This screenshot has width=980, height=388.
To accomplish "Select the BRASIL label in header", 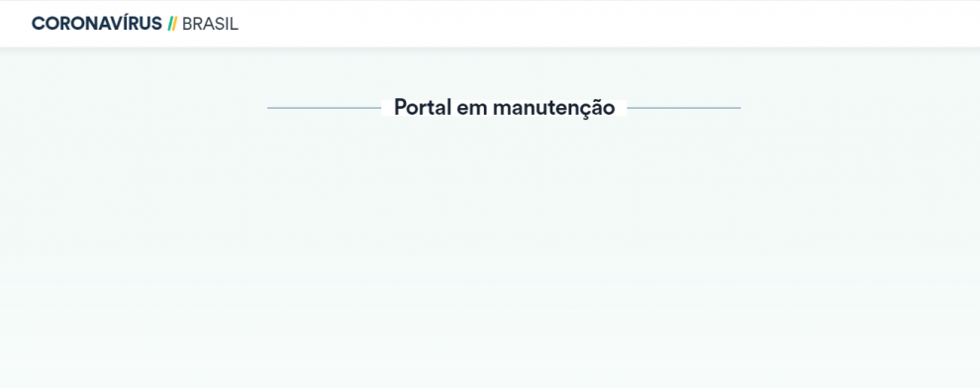I will (210, 24).
